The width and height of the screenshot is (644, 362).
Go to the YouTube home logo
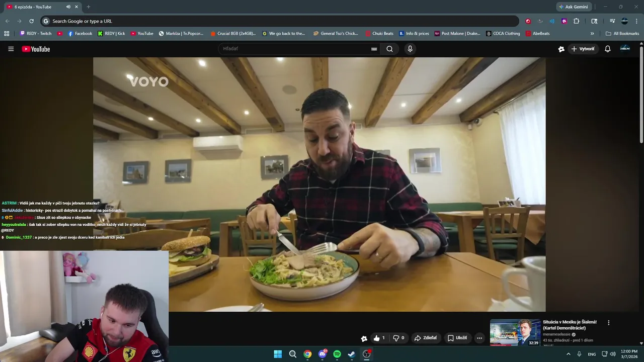(x=36, y=49)
